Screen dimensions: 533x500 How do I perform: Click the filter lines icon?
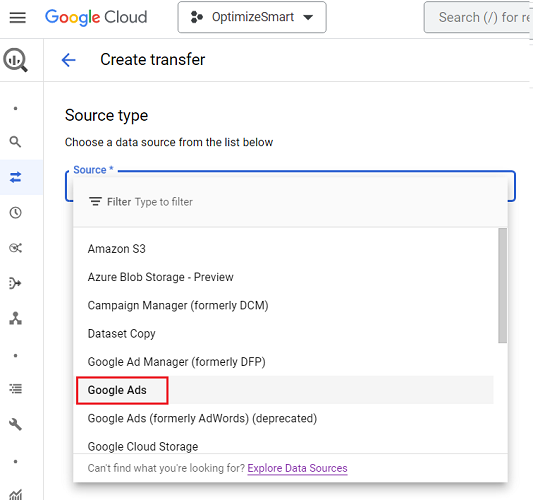[x=95, y=202]
